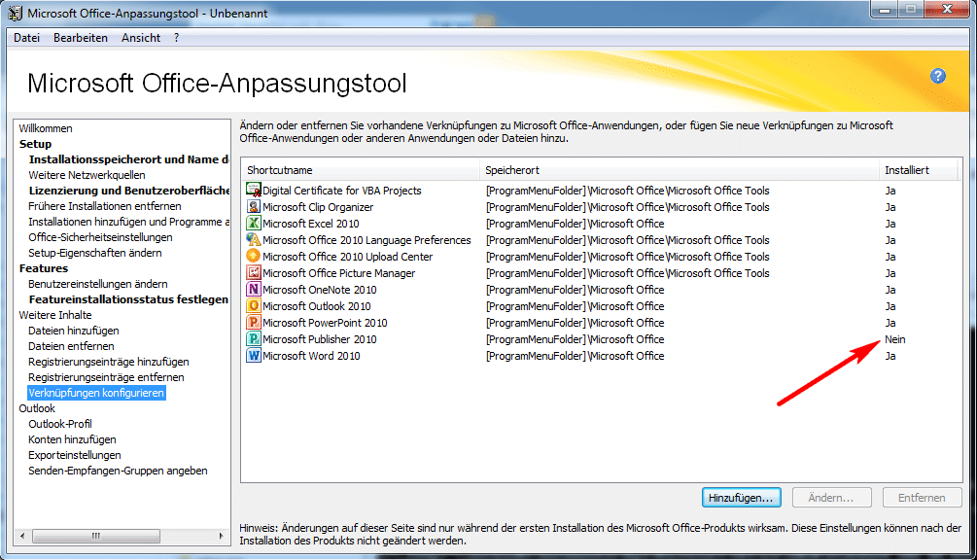Click the Microsoft Publisher 2010 icon
977x560 pixels.
pyautogui.click(x=253, y=339)
